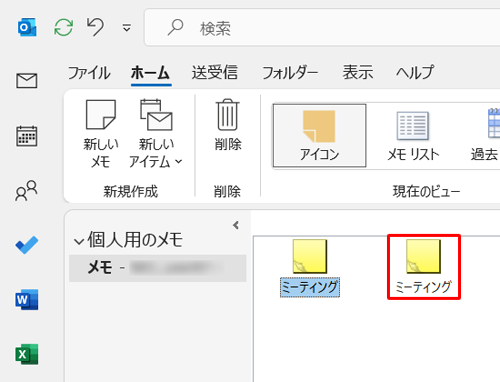500x382 pixels.
Task: Click the send/receive sync icon
Action: (63, 27)
